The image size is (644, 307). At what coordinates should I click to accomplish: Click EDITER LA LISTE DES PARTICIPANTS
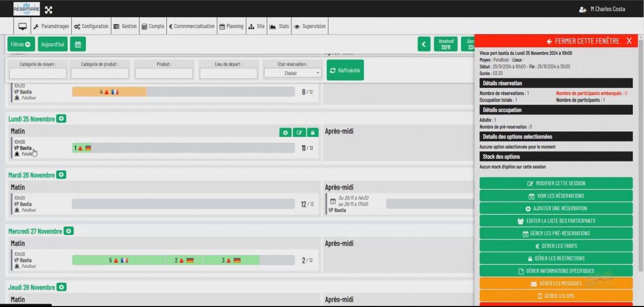point(556,221)
